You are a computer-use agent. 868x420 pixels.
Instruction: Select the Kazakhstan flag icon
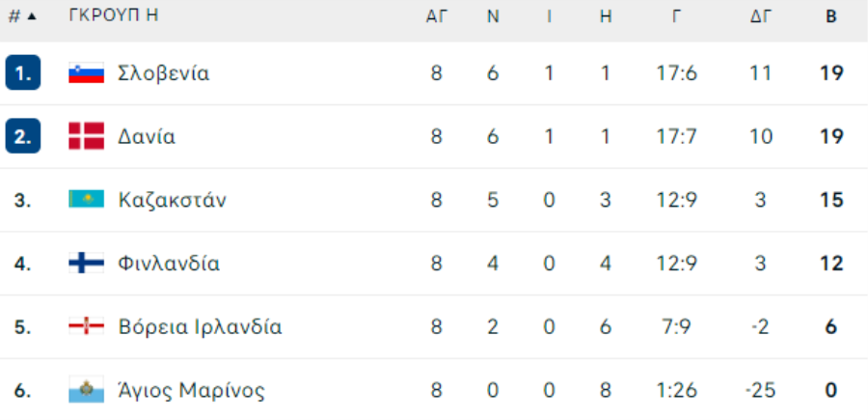[87, 199]
